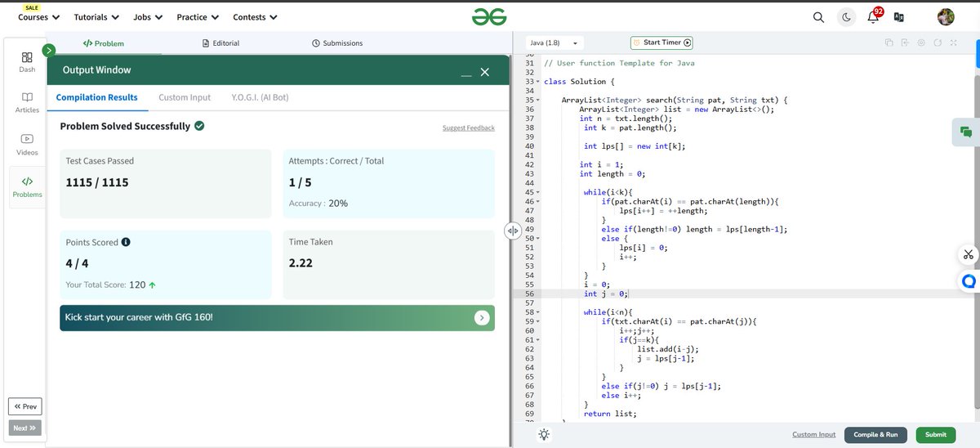This screenshot has width=980, height=448.
Task: Open the site search icon
Action: tap(819, 17)
